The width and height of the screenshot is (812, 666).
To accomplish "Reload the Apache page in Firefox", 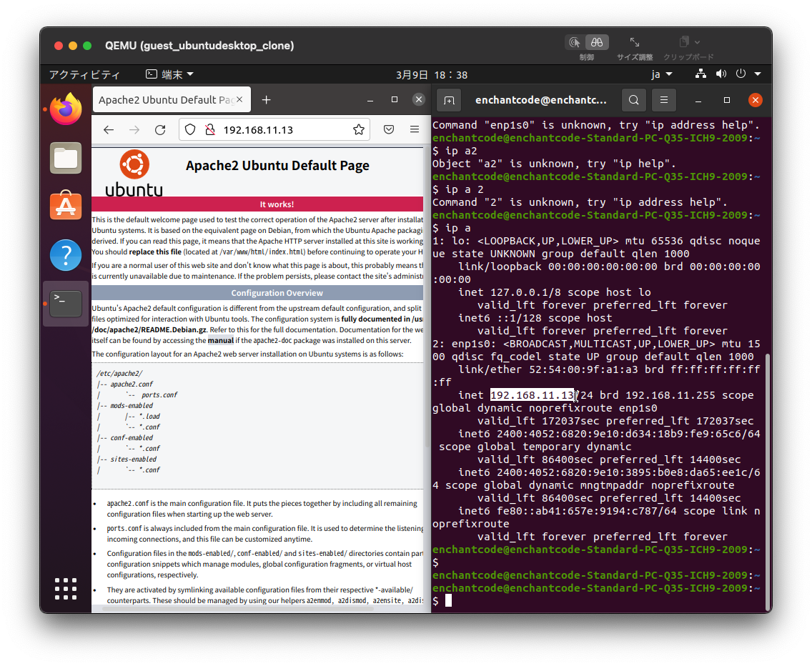I will tap(161, 130).
